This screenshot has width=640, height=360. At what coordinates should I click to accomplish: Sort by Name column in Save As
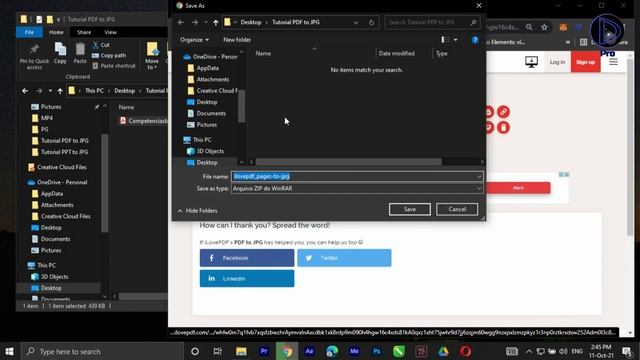[263, 53]
